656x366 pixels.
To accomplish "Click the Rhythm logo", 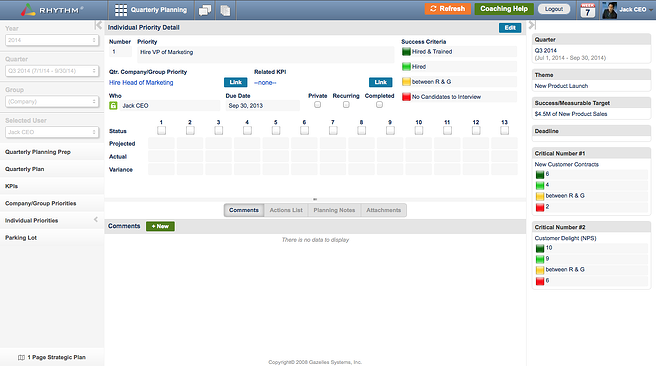I will 52,10.
